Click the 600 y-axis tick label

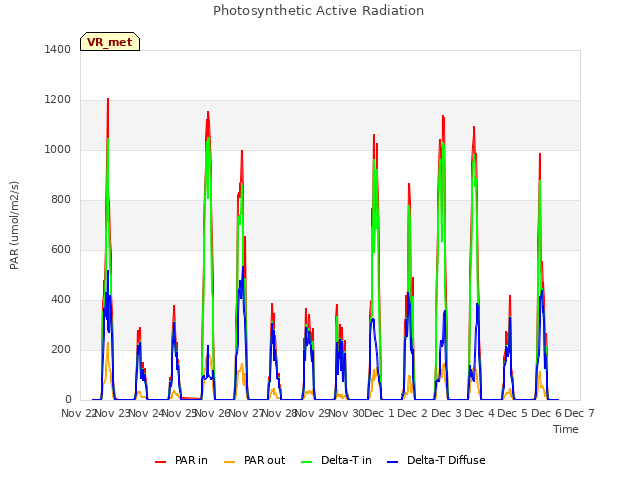point(61,249)
